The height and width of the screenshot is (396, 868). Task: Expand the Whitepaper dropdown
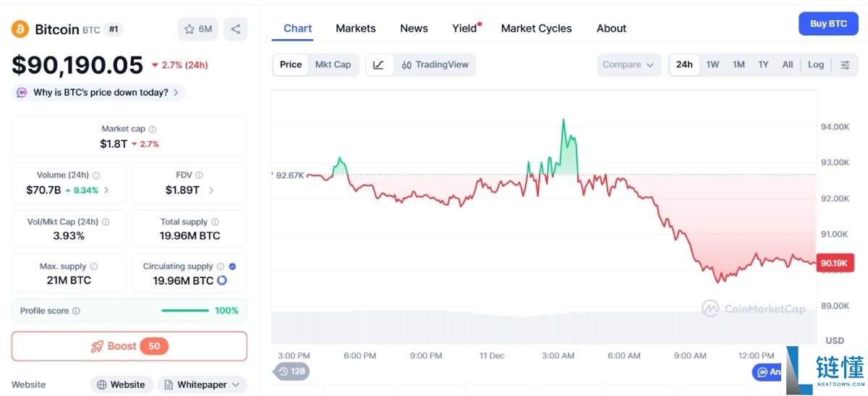click(202, 384)
